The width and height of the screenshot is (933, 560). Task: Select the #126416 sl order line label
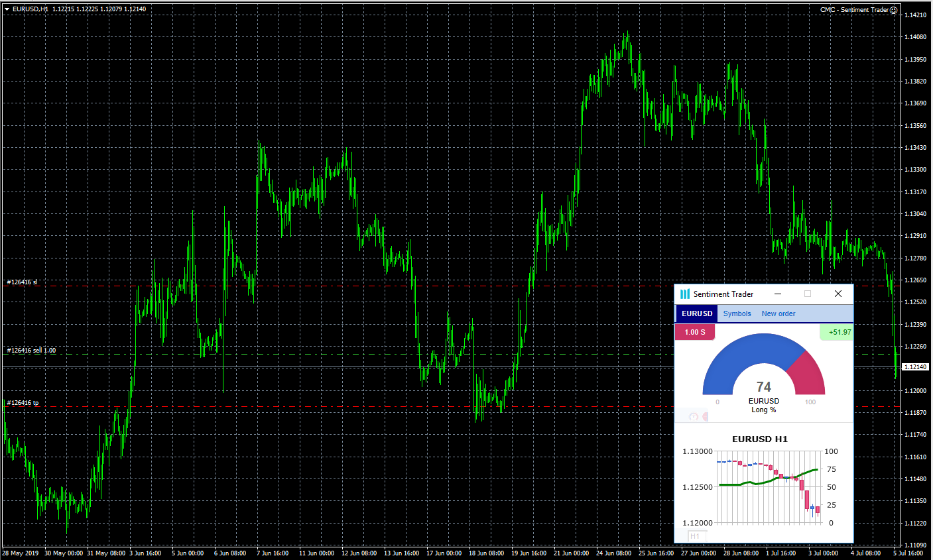22,282
